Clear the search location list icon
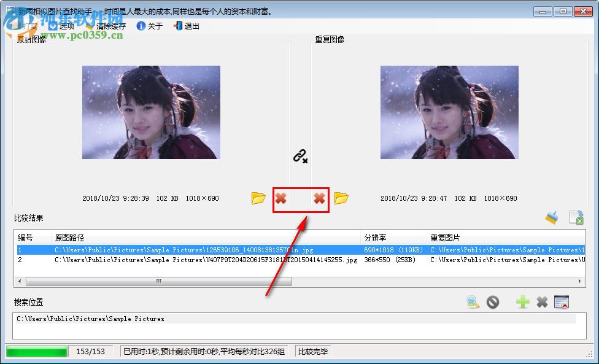The height and width of the screenshot is (364, 599). pyautogui.click(x=562, y=301)
